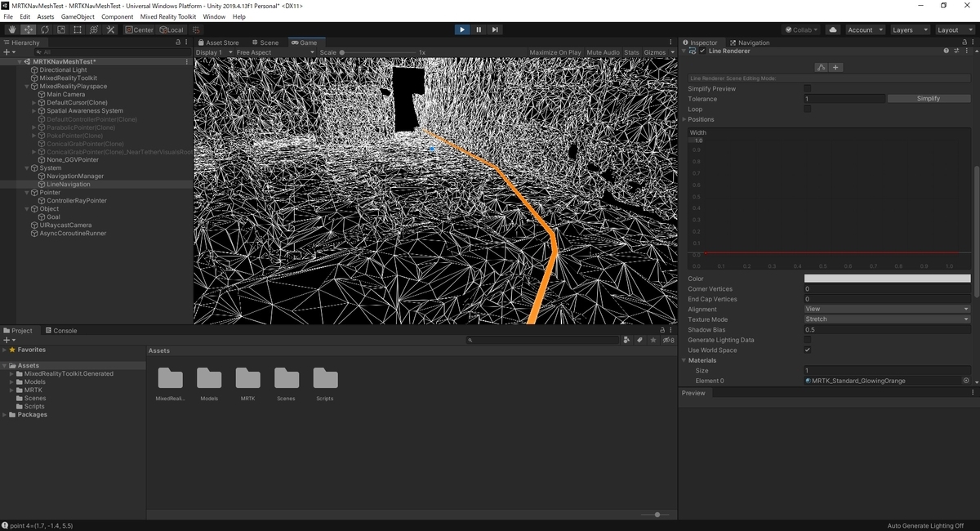
Task: Open Models folder thumbnail in Assets
Action: click(209, 378)
